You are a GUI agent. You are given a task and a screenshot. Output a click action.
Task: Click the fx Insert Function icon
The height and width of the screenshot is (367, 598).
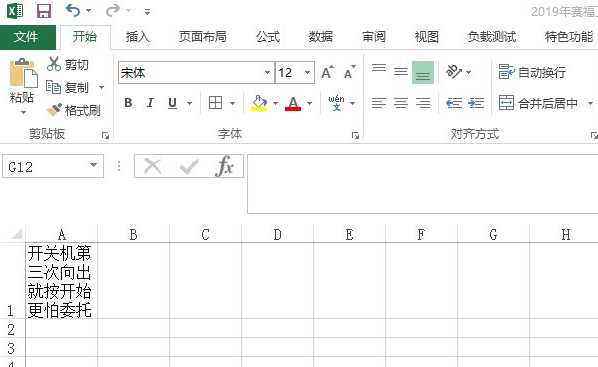[224, 166]
